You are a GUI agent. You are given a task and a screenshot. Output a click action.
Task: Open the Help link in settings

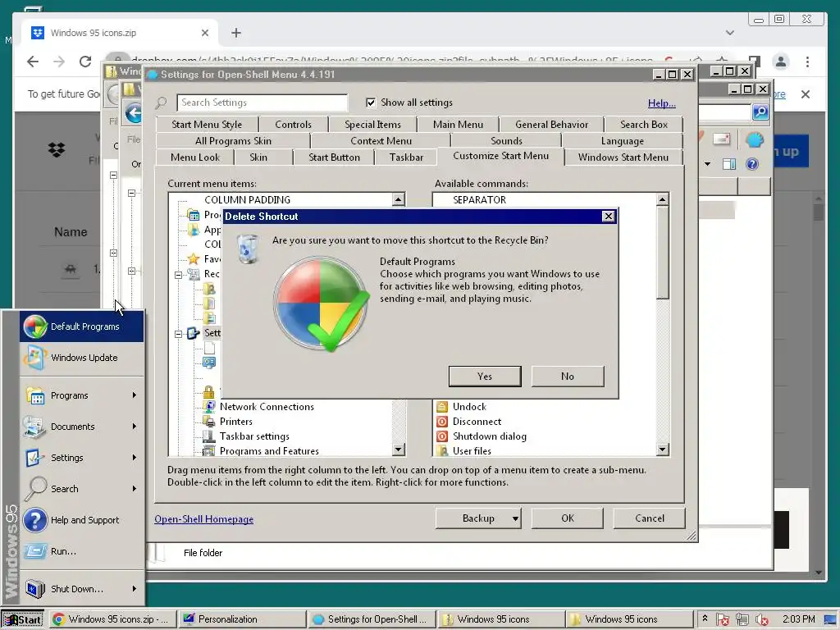click(662, 103)
